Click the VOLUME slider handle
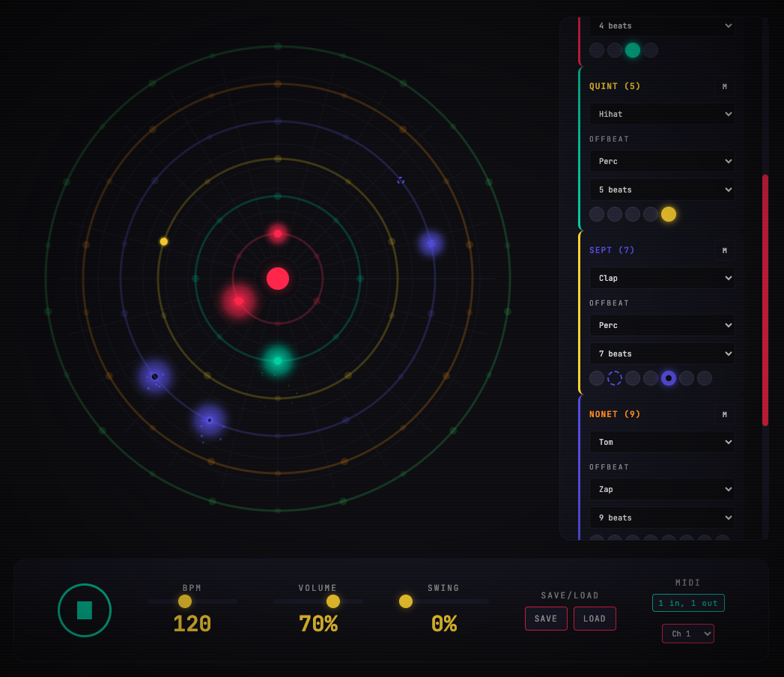 (333, 601)
